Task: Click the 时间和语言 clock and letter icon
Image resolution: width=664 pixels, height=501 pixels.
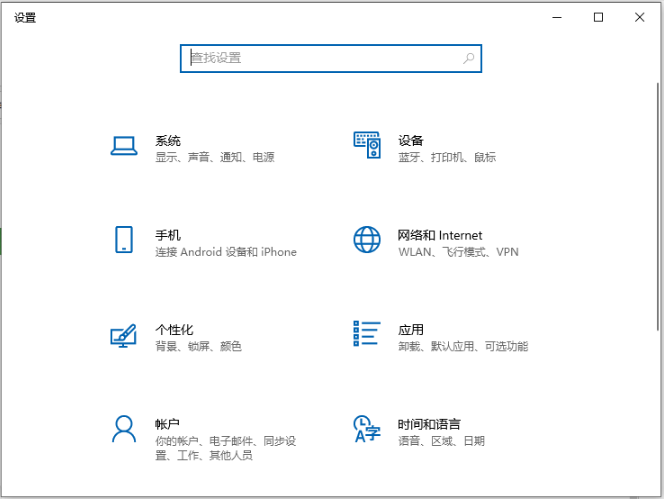Action: (367, 429)
